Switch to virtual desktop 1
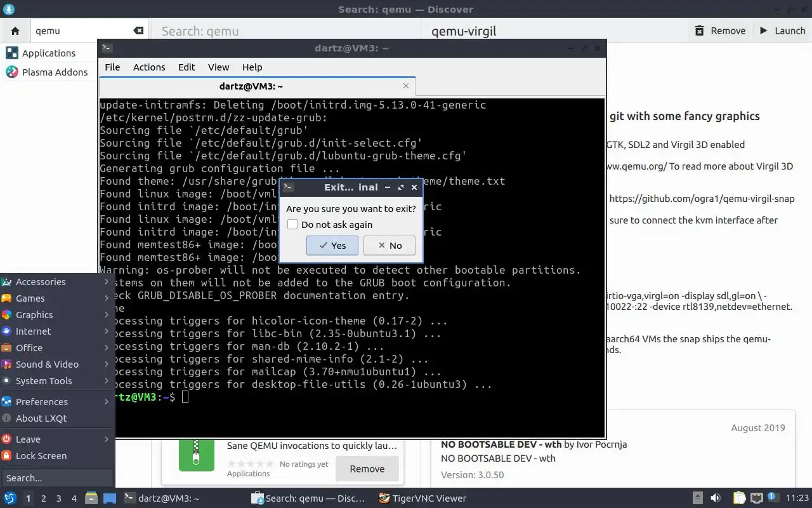Screen dimensions: 812x508 click(x=28, y=498)
